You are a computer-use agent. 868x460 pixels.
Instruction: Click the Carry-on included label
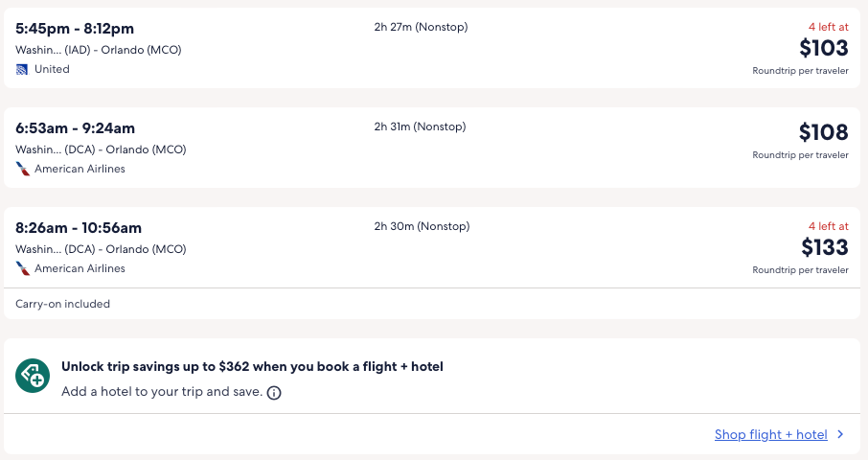(63, 304)
